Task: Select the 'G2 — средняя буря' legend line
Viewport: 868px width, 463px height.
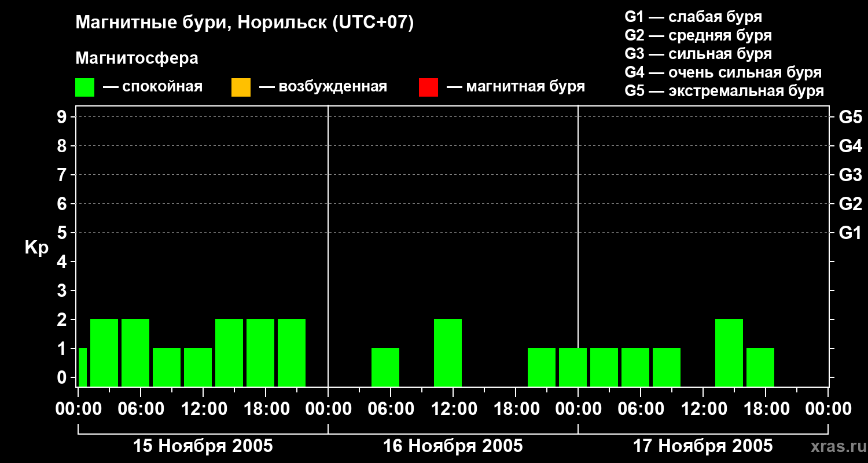Action: pos(698,35)
